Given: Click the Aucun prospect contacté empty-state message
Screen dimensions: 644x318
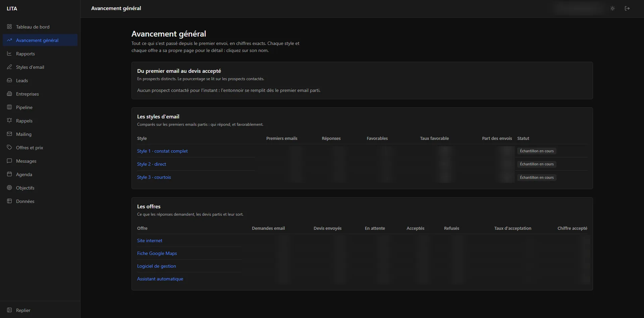Looking at the screenshot, I should click(229, 90).
